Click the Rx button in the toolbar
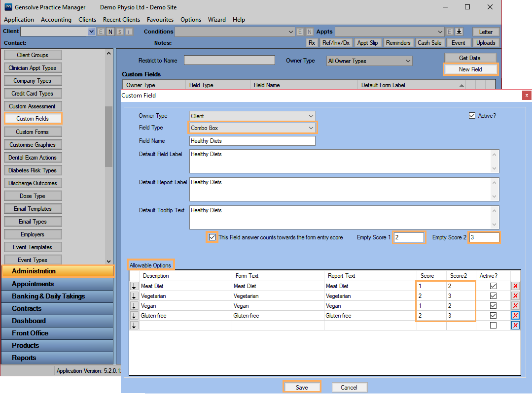Image resolution: width=532 pixels, height=394 pixels. coord(312,42)
